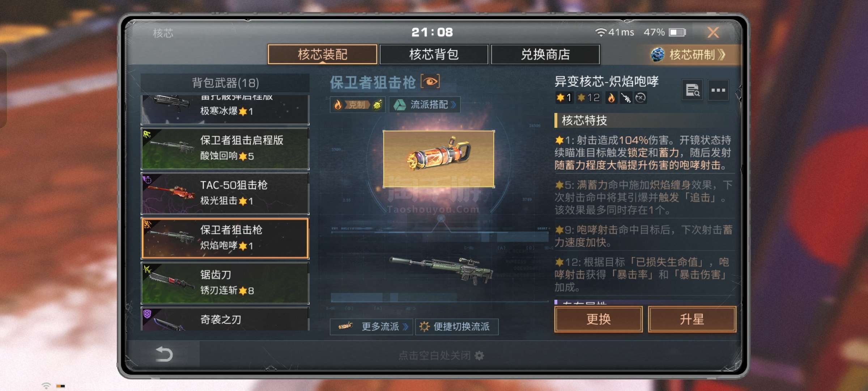Open the three-dots more options button

718,90
